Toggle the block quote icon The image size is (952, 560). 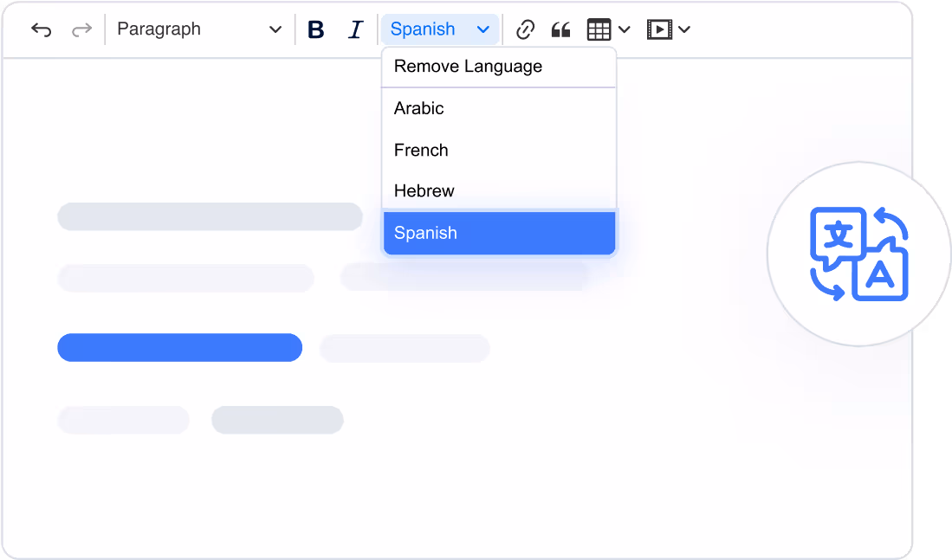(561, 29)
